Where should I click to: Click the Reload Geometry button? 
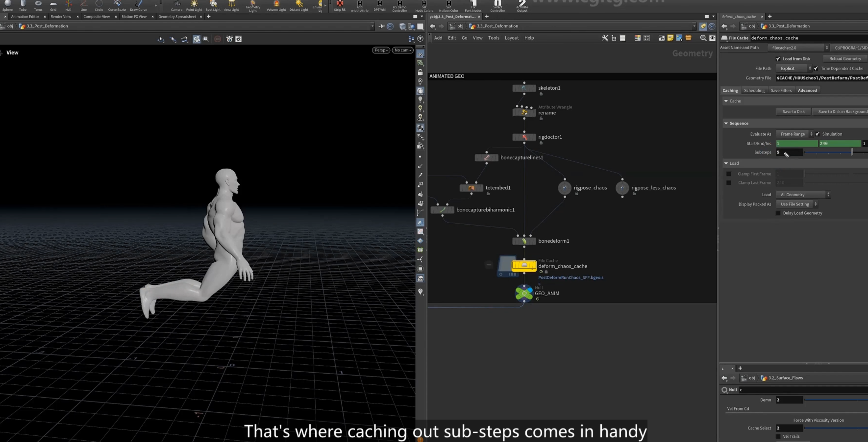[x=845, y=59]
